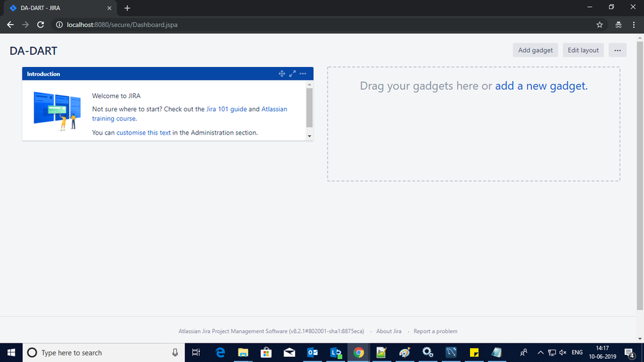Open the Edit layout dialog
Image resolution: width=644 pixels, height=362 pixels.
583,50
